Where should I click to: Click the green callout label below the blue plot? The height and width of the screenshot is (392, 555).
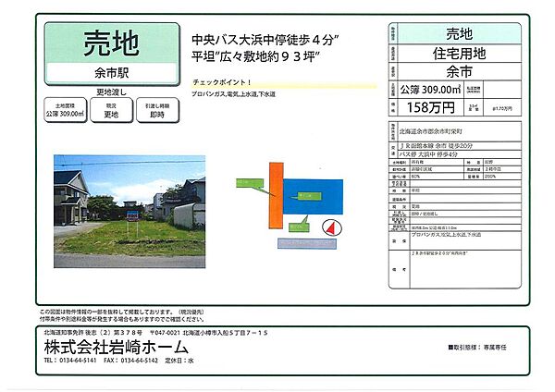[298, 226]
